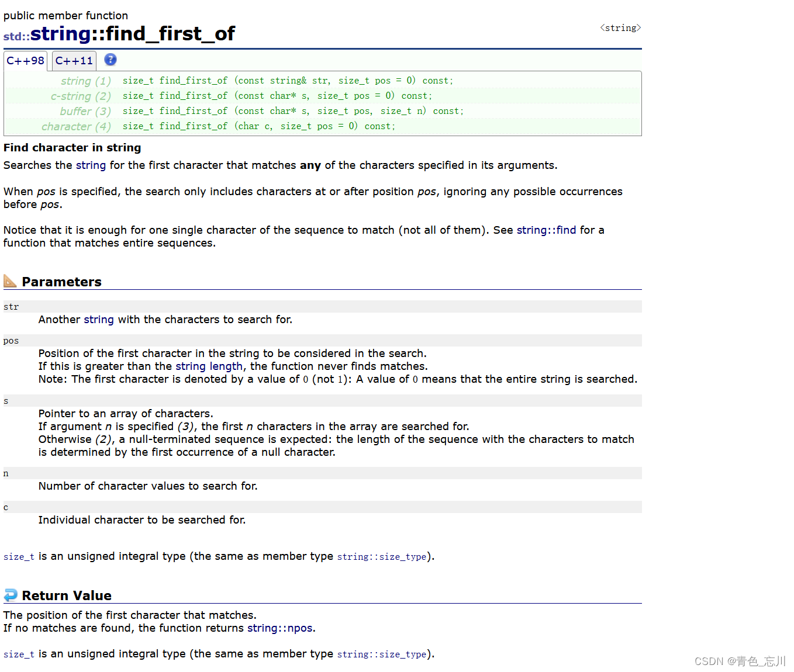The height and width of the screenshot is (672, 794).
Task: Click the 'Parameters' heading text
Action: click(x=62, y=282)
